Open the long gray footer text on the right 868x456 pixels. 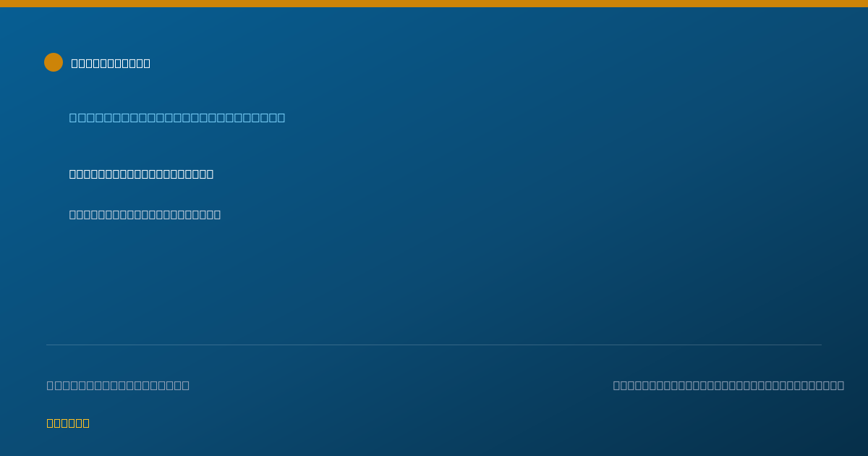728,385
